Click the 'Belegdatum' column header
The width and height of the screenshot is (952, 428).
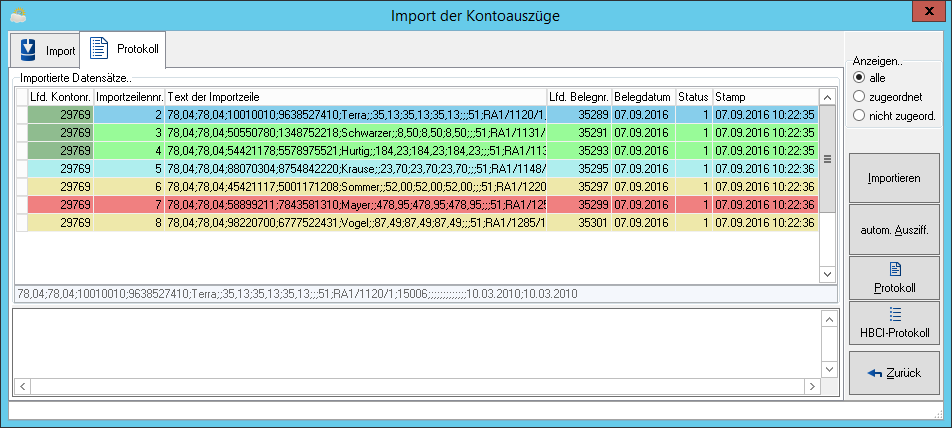pyautogui.click(x=644, y=97)
